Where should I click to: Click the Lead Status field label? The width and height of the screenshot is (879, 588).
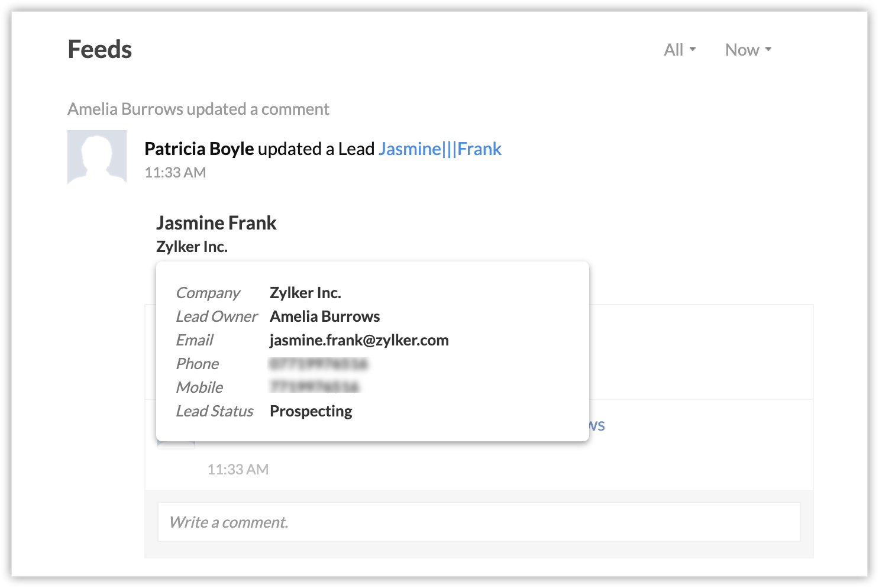(214, 411)
